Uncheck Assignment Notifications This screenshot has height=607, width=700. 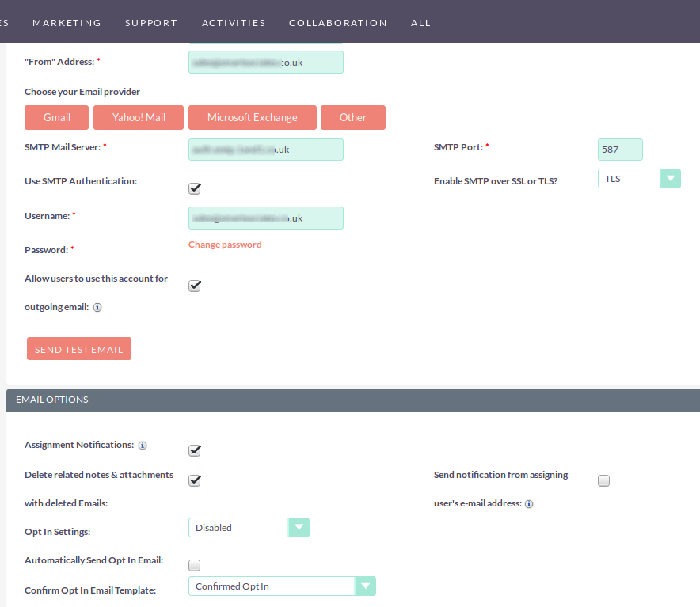tap(194, 450)
